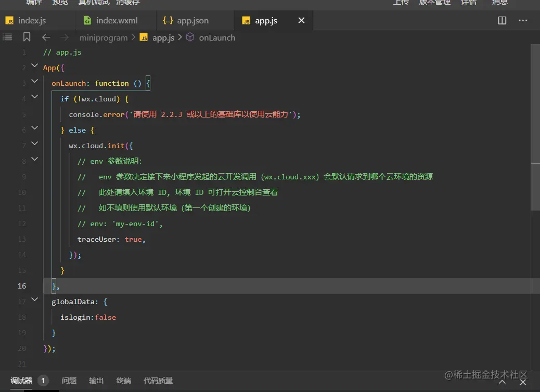Navigate back with the left arrow
Screen dimensions: 540x392
46,37
